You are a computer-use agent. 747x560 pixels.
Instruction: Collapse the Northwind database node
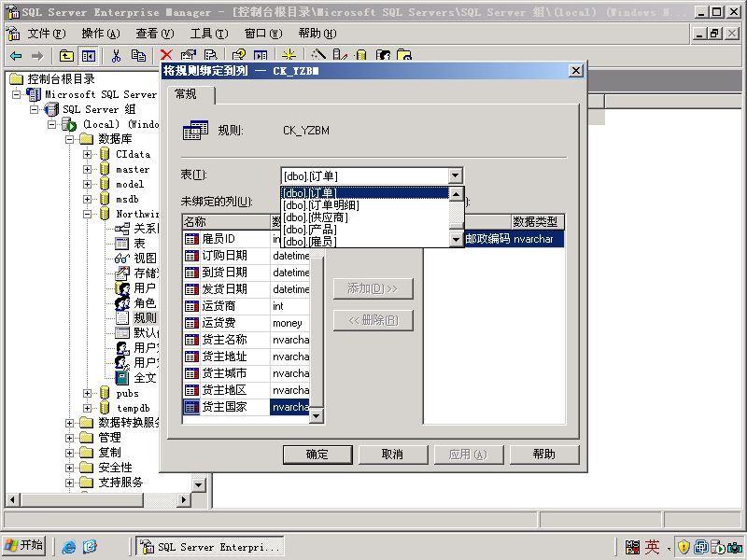tap(87, 215)
